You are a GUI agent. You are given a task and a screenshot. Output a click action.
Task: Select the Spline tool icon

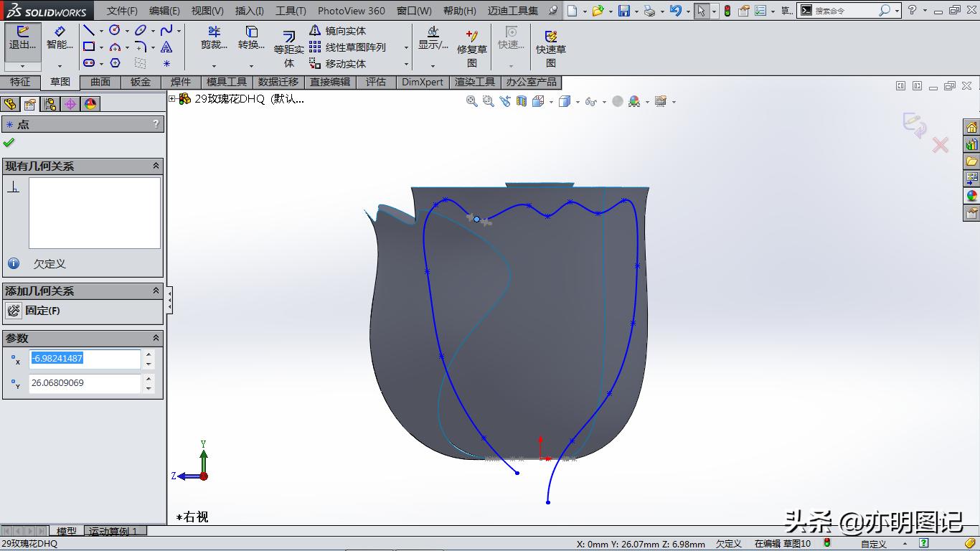(166, 30)
